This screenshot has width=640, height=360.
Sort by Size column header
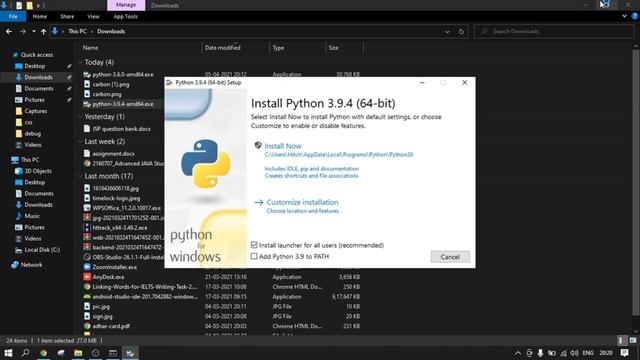[333, 48]
